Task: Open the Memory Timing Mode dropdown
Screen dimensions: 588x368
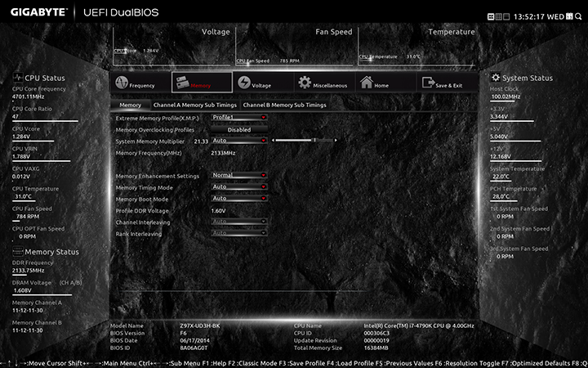Action: [x=239, y=186]
